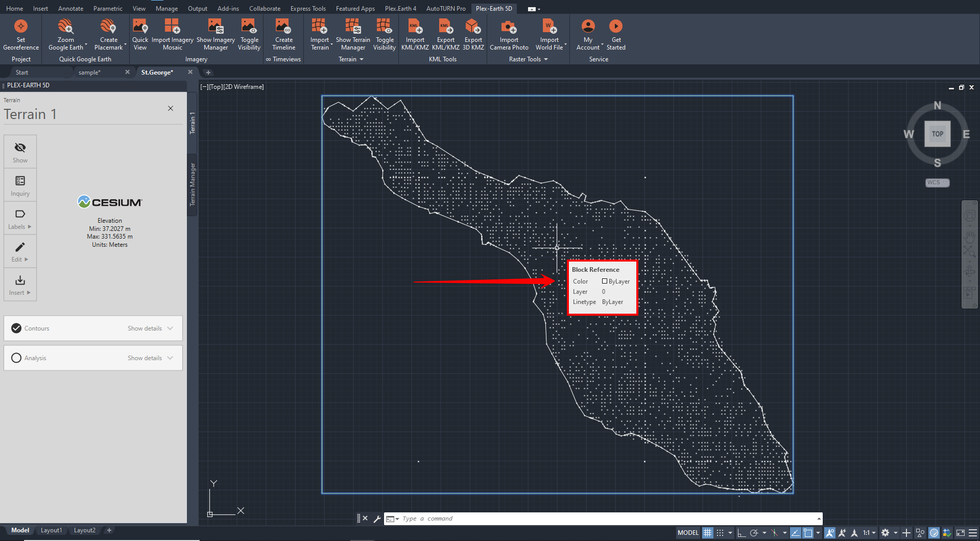Open customization menu in status bar

pos(973,533)
